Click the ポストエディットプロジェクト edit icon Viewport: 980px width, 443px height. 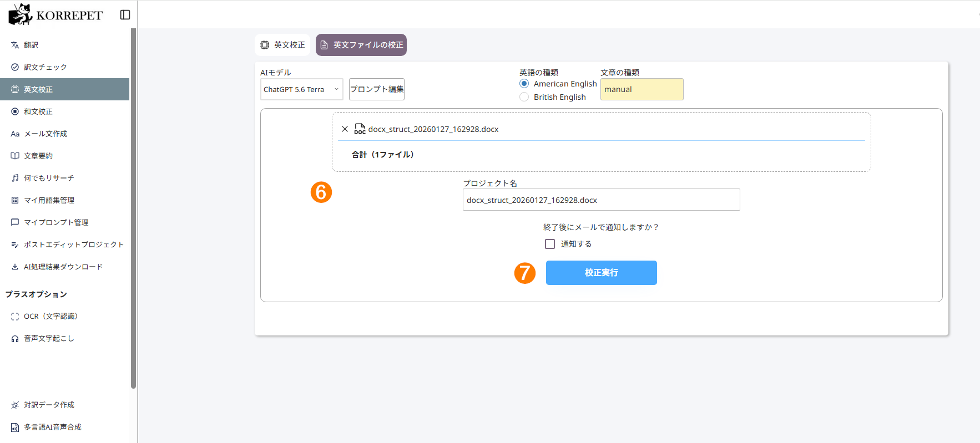pyautogui.click(x=15, y=245)
